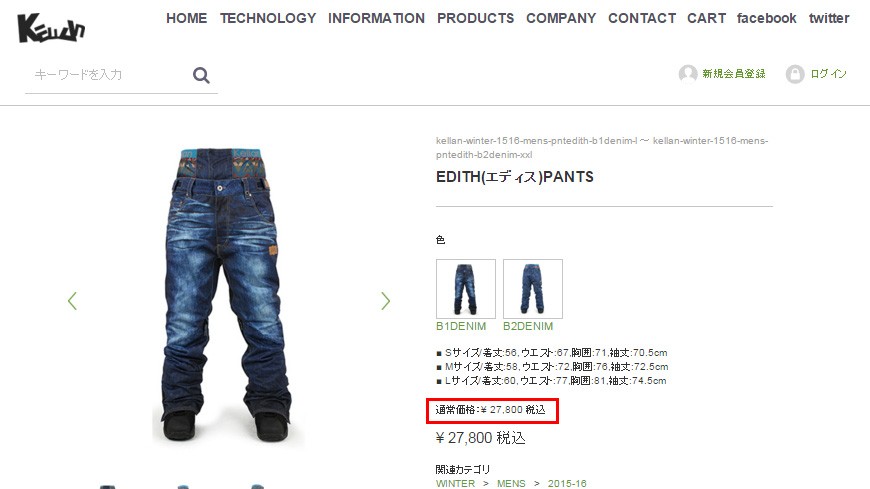Screen dimensions: 870x489
Task: Click the Kellan logo
Action: 51,28
